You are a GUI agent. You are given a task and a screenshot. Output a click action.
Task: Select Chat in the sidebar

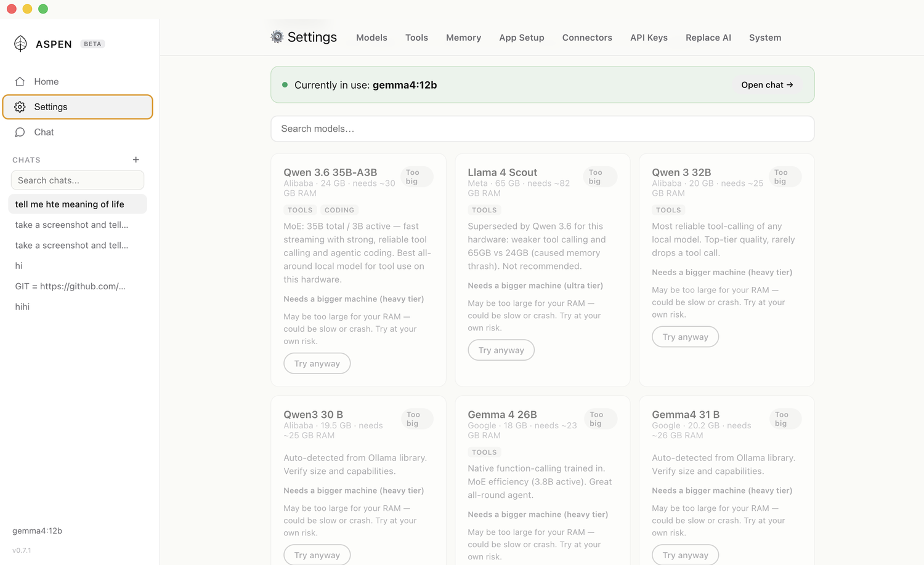(78, 132)
